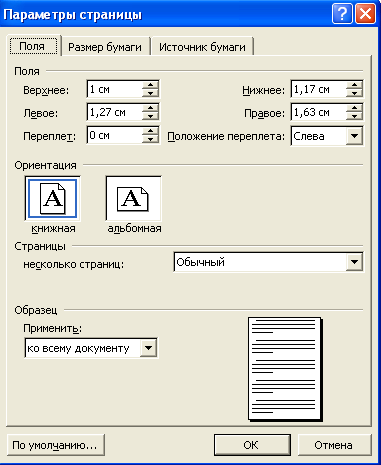Click inside the Правое margin field
Image resolution: width=381 pixels, height=465 pixels.
coord(319,112)
